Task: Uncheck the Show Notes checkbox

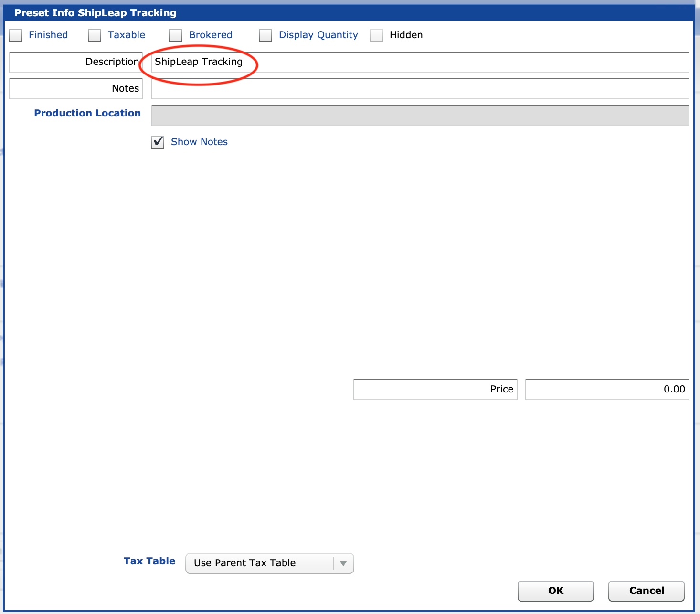Action: click(158, 142)
